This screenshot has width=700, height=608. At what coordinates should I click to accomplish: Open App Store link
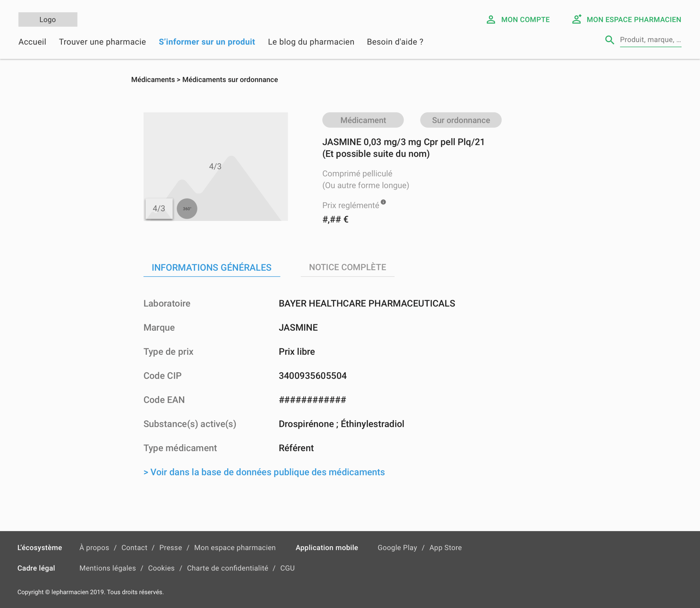point(446,548)
